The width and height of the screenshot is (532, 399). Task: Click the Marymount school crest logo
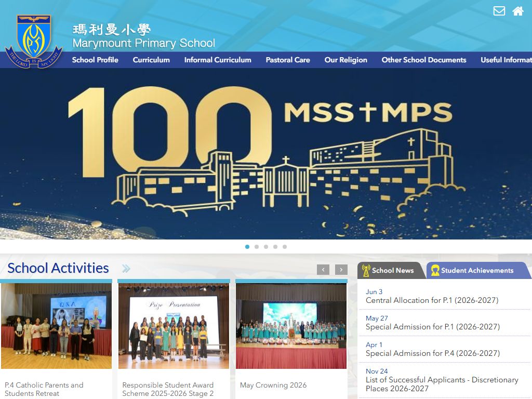[x=34, y=41]
